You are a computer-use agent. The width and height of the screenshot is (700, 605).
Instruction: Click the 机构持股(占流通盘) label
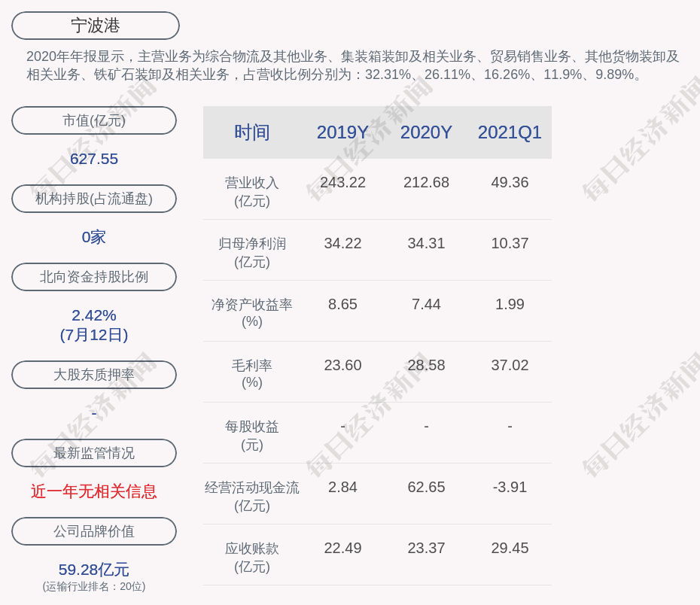pos(94,199)
